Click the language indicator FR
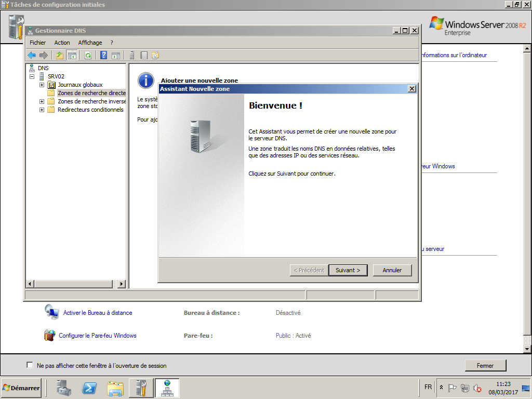The image size is (532, 399). 428,387
